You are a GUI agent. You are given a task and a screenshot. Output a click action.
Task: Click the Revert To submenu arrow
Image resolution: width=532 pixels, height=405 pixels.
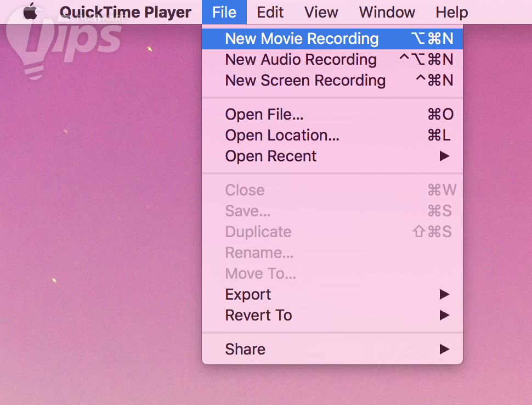(x=444, y=316)
